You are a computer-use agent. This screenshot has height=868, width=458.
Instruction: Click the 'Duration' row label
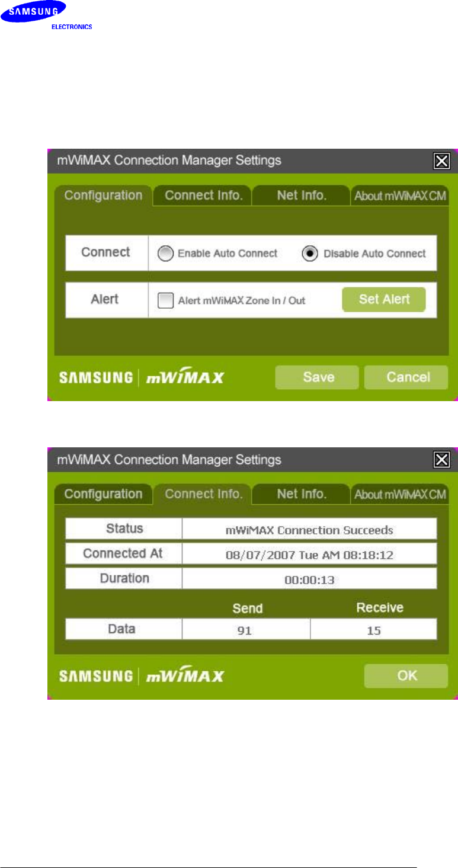[124, 579]
